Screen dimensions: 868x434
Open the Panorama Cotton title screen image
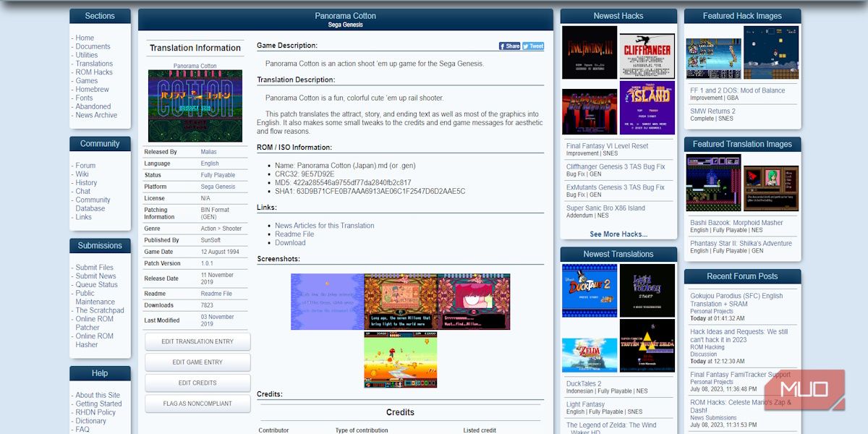195,106
